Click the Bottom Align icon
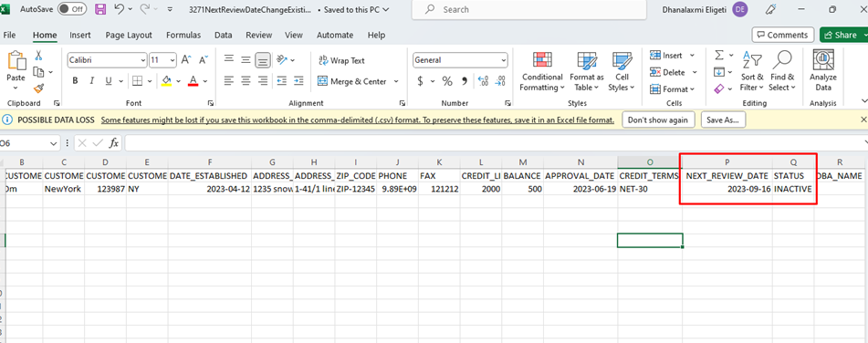Screen dimensions: 868x343 (x=263, y=59)
